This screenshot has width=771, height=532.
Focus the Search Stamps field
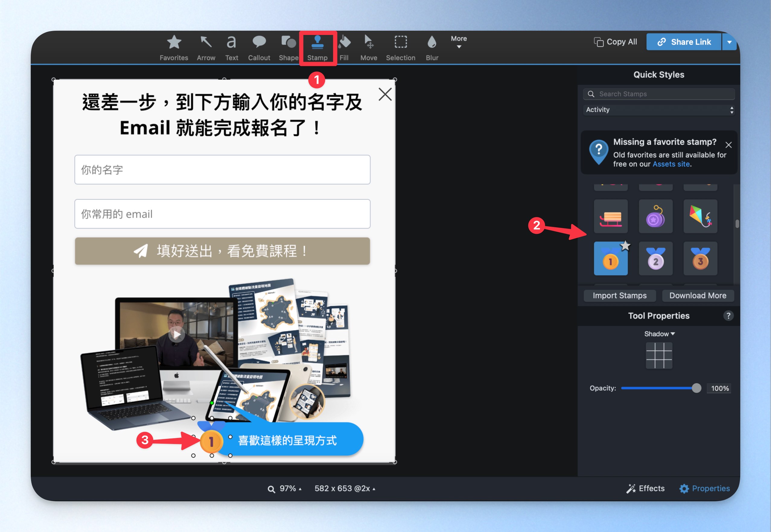point(658,94)
